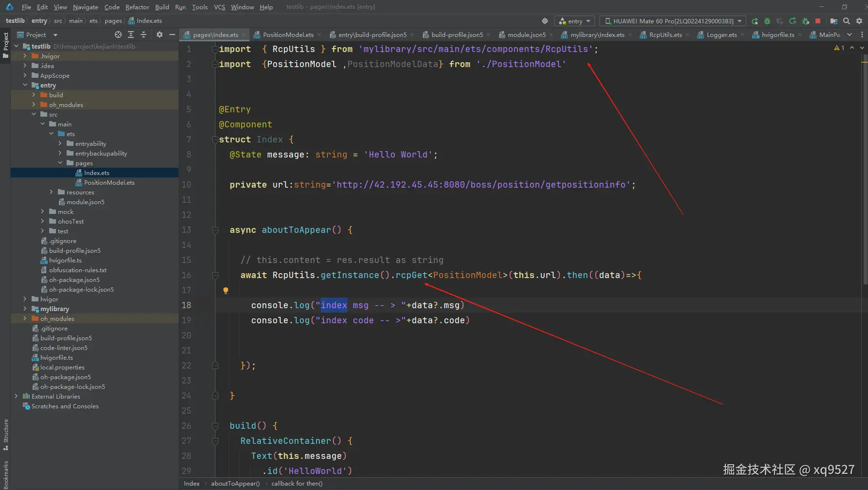Close the Logger.ets editor tab

(742, 35)
